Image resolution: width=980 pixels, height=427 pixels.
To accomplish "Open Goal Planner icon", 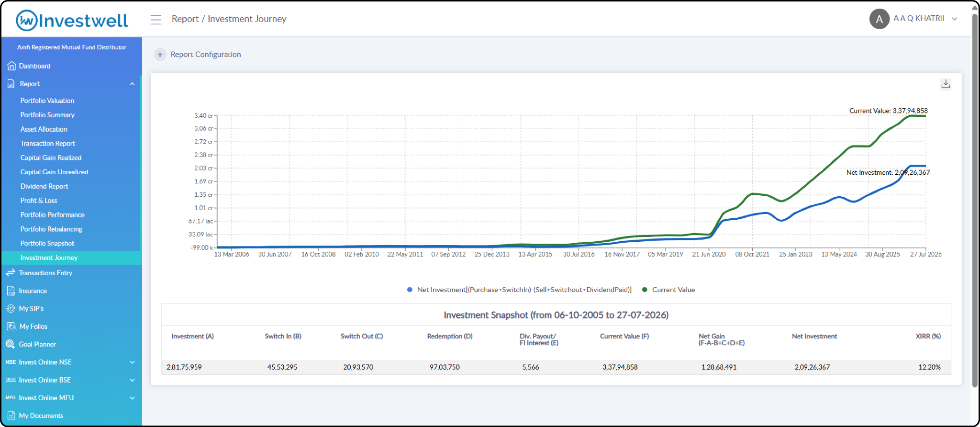I will pos(11,344).
